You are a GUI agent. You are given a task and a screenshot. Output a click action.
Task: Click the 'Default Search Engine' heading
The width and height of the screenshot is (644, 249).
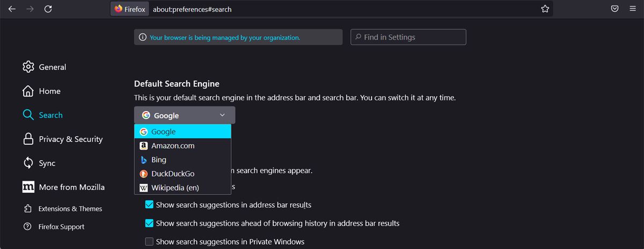click(x=177, y=84)
